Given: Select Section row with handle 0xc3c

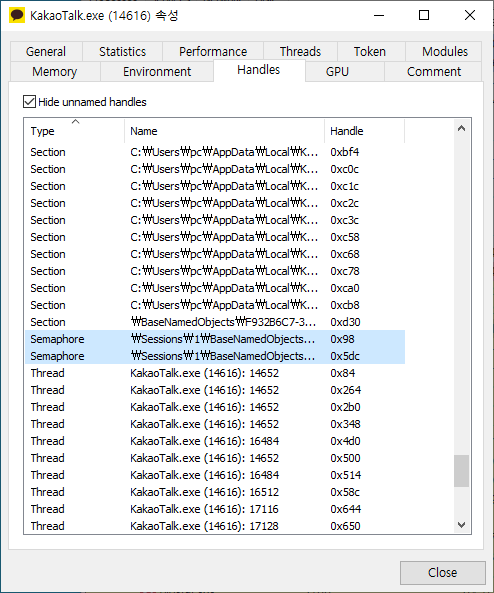Looking at the screenshot, I should pos(215,220).
